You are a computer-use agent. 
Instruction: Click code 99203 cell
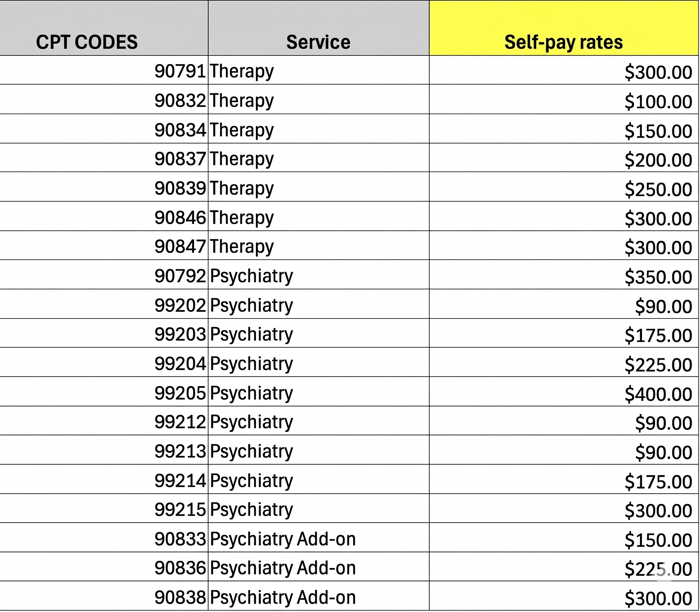[x=104, y=333]
